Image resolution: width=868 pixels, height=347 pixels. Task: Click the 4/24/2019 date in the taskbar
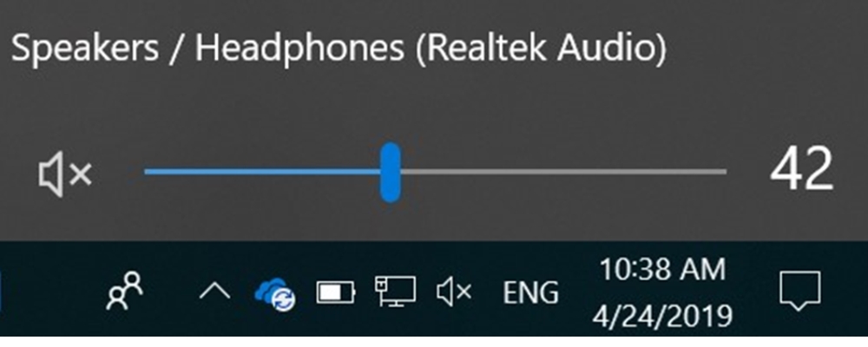click(x=662, y=312)
